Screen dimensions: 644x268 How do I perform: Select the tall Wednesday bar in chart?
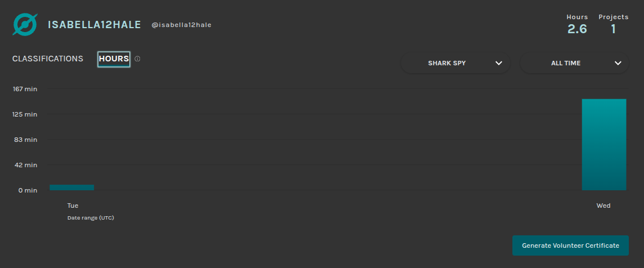point(604,144)
